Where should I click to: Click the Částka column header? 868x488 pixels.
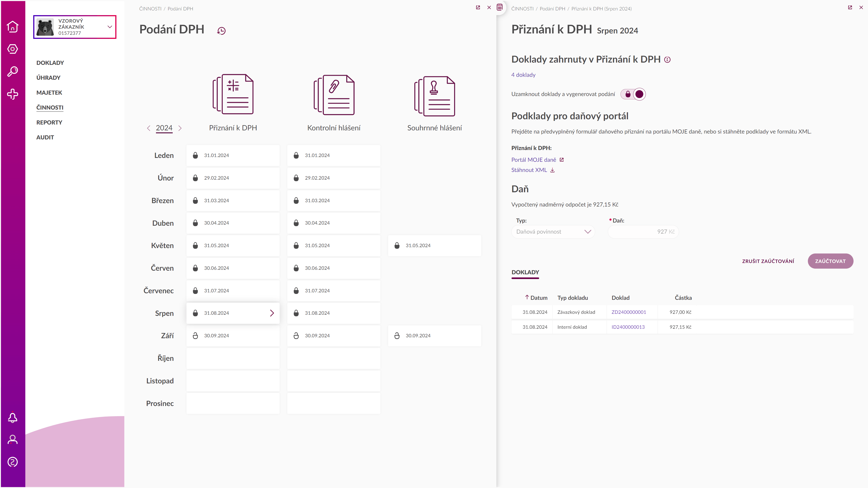[683, 298]
